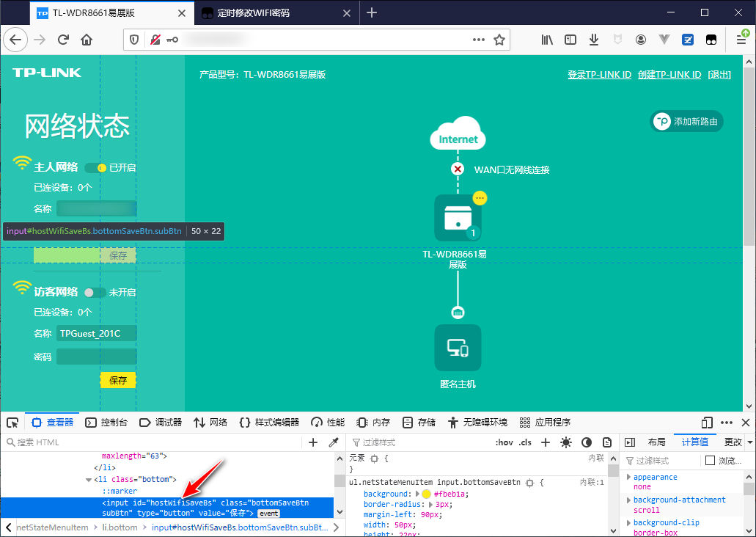Collapse the three-pane inspector toggle
The image size is (756, 537).
pyautogui.click(x=630, y=442)
